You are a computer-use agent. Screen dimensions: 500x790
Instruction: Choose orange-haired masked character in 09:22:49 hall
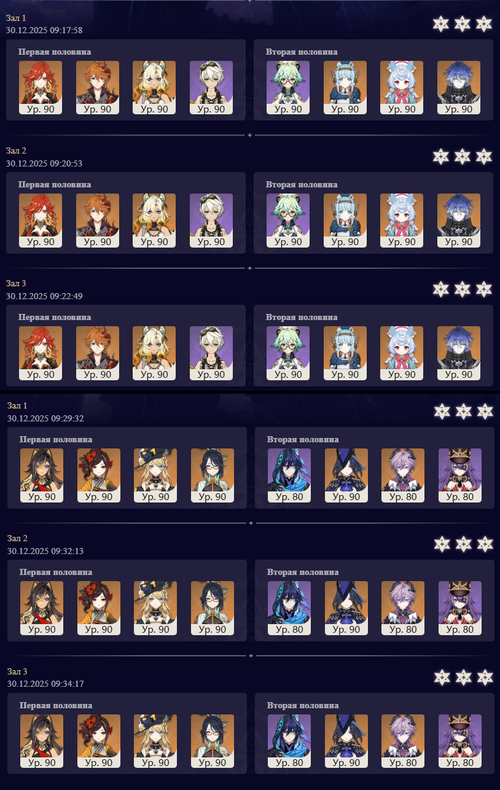(97, 353)
